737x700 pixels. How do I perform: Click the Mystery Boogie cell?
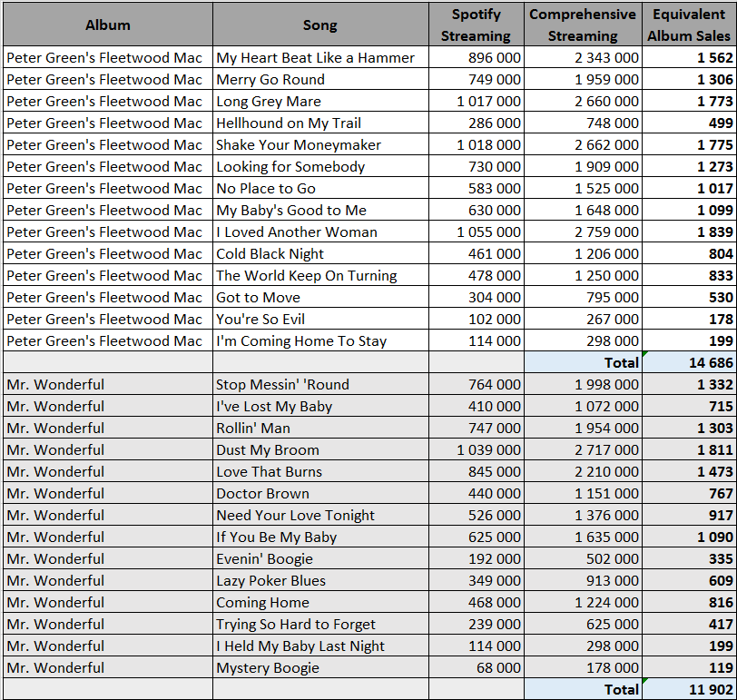point(320,667)
